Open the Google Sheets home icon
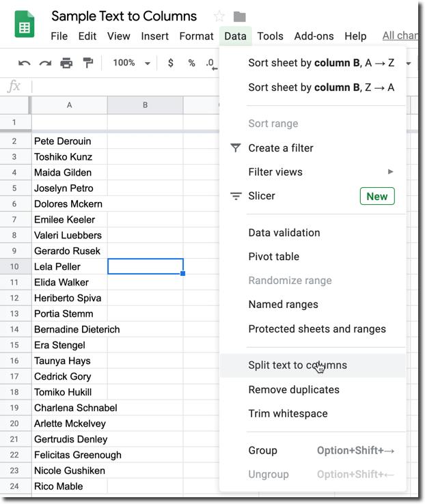This screenshot has width=425, height=504. point(25,24)
